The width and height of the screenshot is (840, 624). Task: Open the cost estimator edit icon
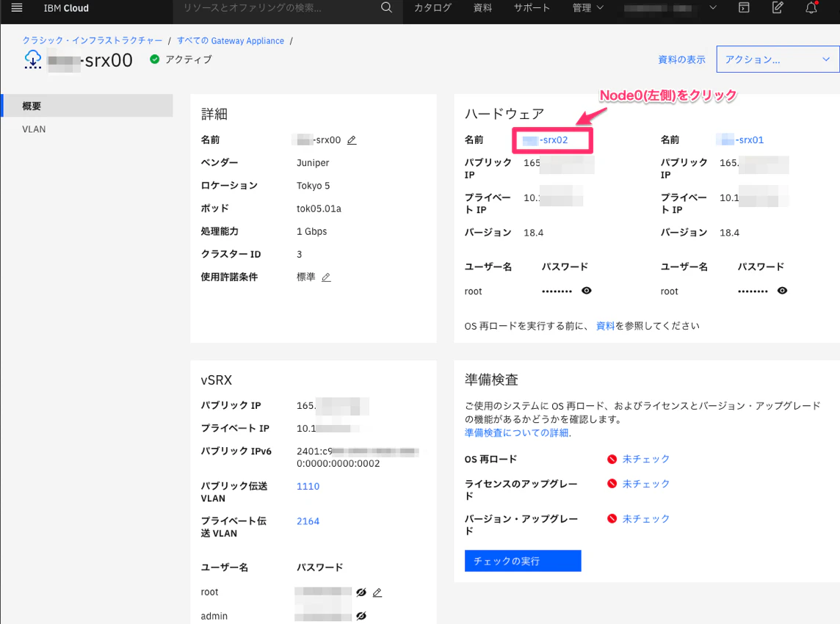coord(778,7)
